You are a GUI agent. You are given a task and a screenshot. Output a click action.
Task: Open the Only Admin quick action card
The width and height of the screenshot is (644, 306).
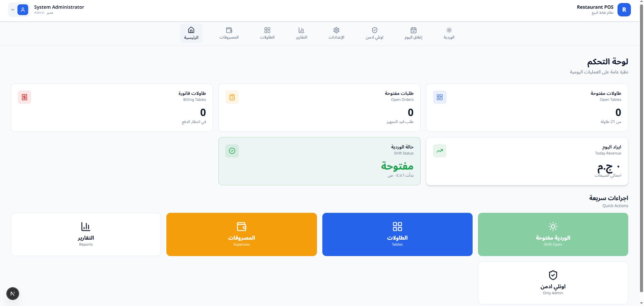coord(553,283)
